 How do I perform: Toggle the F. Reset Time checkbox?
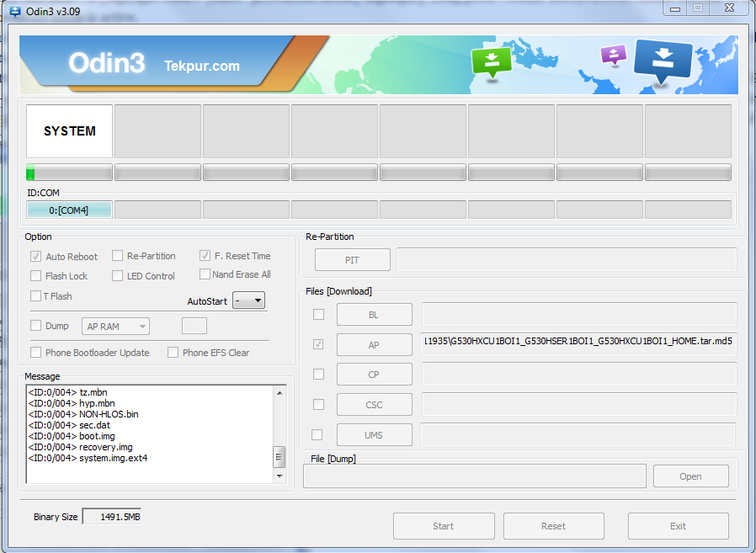pyautogui.click(x=205, y=256)
